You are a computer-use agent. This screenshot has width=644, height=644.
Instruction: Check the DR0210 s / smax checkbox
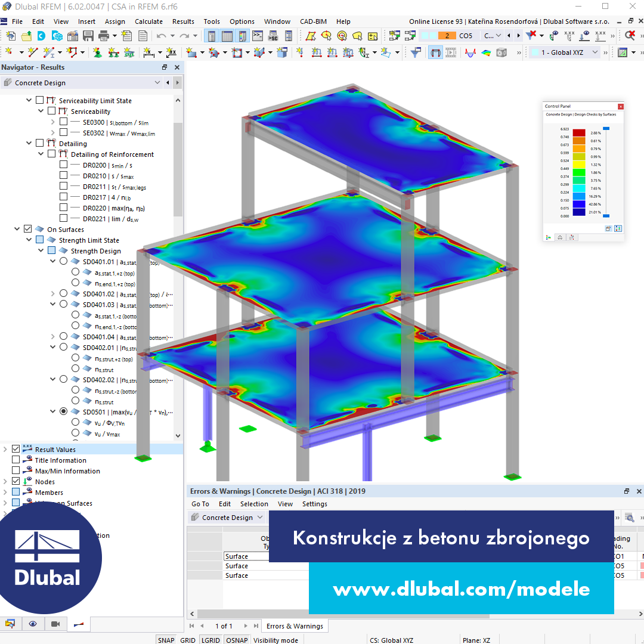(x=64, y=175)
